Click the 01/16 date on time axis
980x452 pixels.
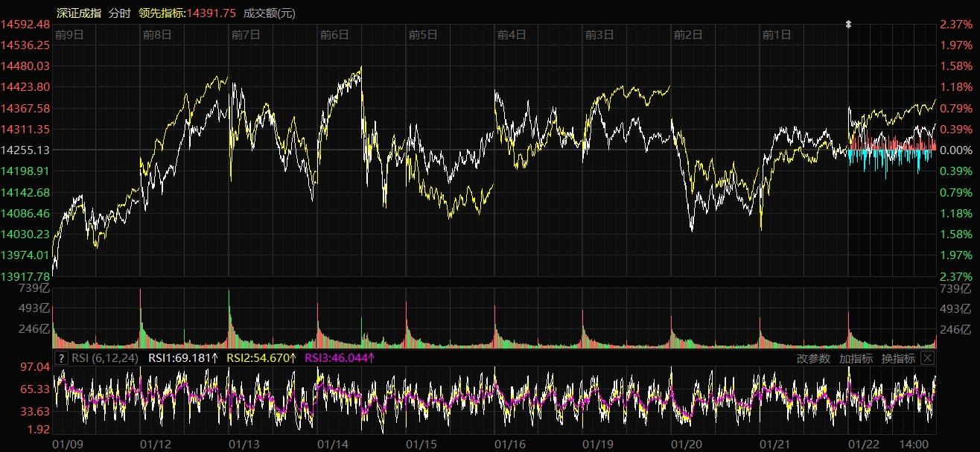click(510, 444)
